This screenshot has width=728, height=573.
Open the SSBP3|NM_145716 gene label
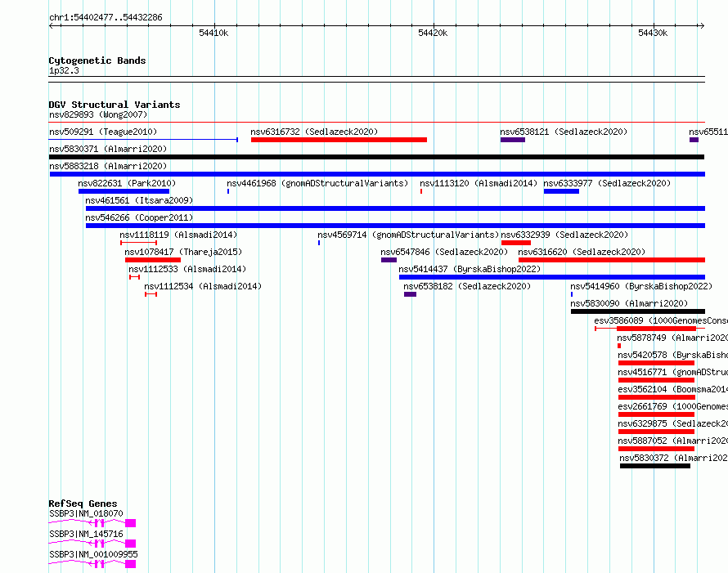pyautogui.click(x=86, y=534)
